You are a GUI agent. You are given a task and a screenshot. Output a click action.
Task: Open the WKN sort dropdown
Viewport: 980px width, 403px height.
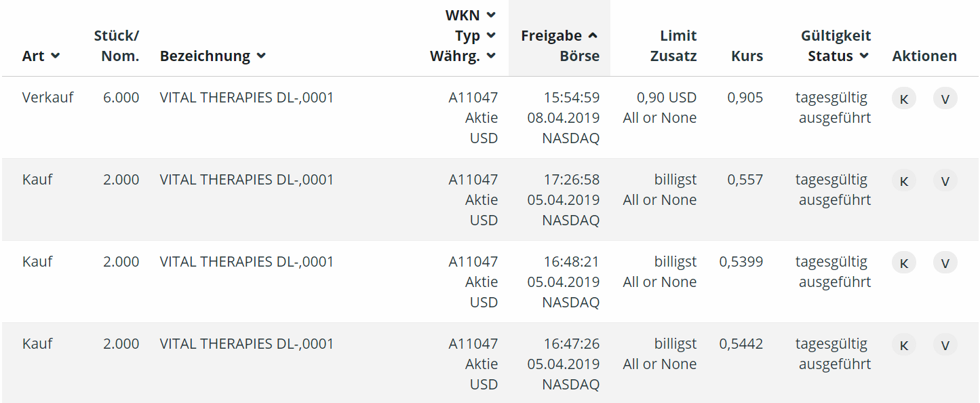pyautogui.click(x=490, y=15)
